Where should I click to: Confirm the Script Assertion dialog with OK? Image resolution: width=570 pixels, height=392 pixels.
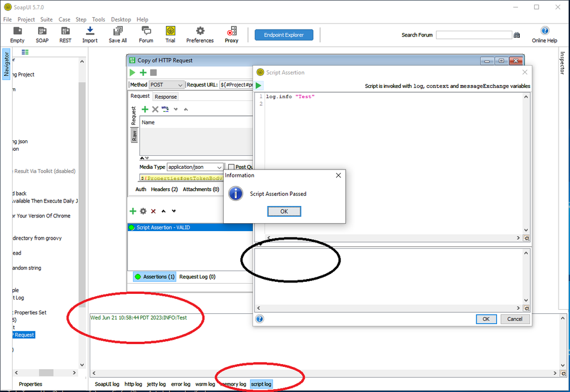pyautogui.click(x=486, y=319)
